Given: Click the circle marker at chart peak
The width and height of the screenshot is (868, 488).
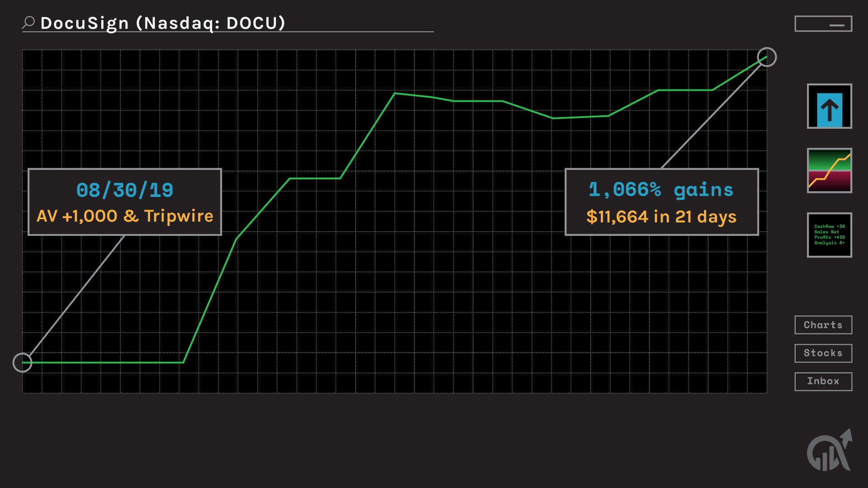Looking at the screenshot, I should point(767,57).
